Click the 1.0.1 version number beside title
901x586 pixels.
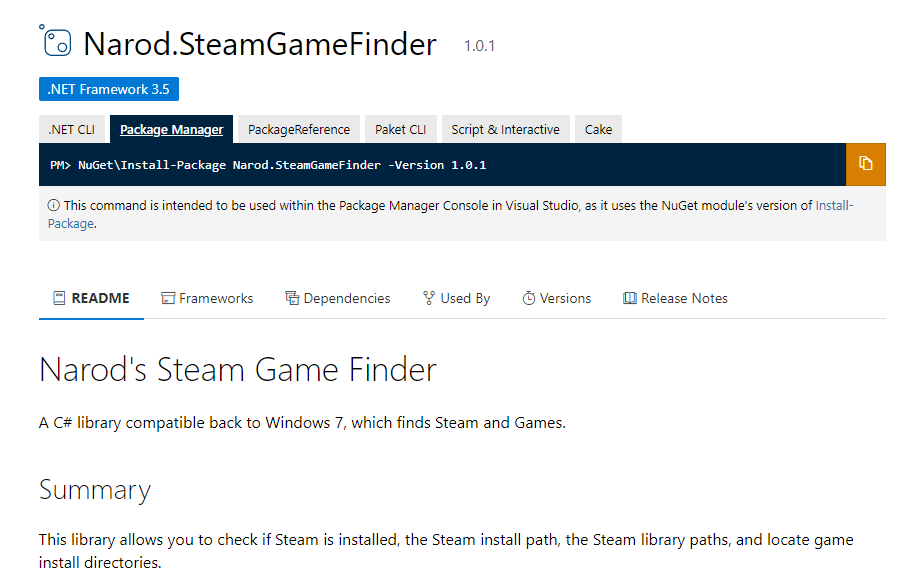(479, 46)
